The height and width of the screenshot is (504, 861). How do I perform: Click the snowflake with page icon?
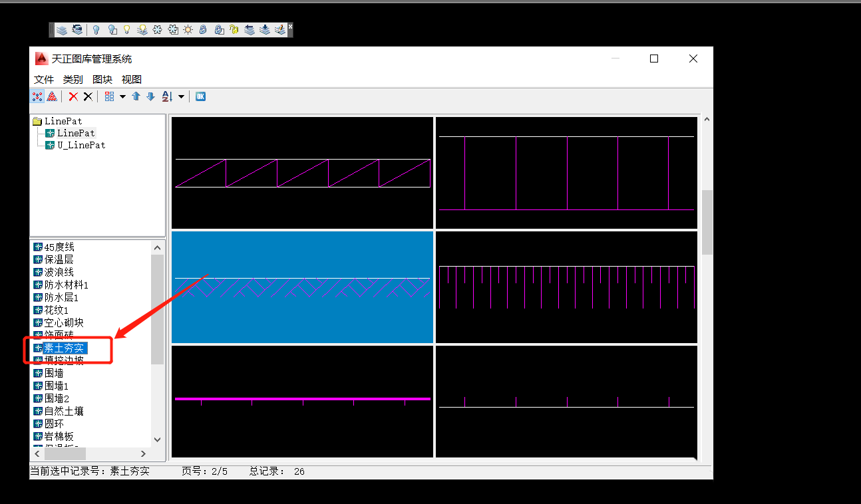coord(173,30)
